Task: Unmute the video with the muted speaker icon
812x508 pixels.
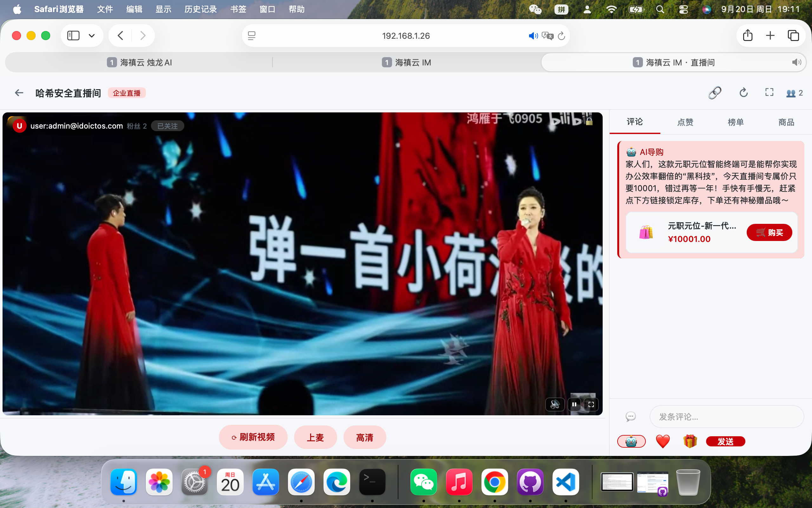Action: [555, 404]
